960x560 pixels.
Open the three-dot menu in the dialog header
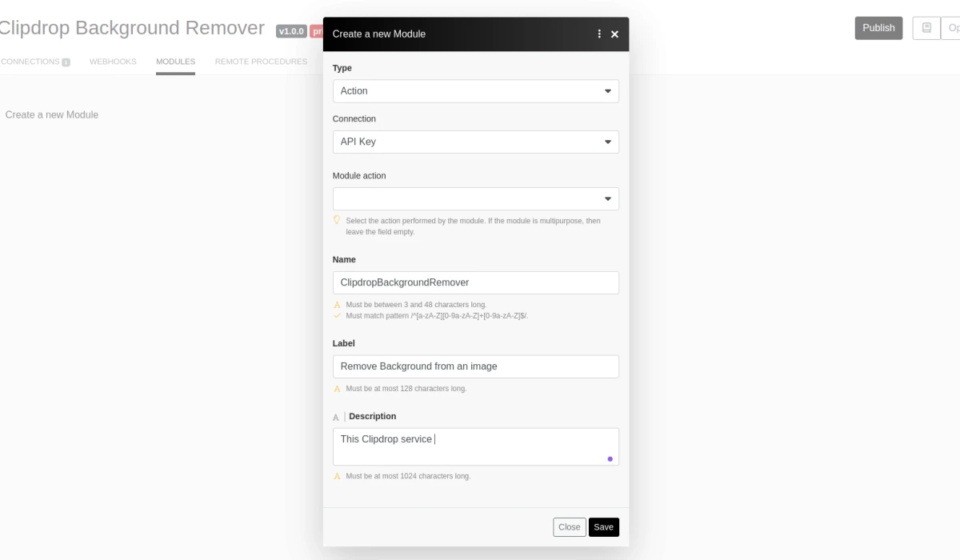[x=599, y=34]
